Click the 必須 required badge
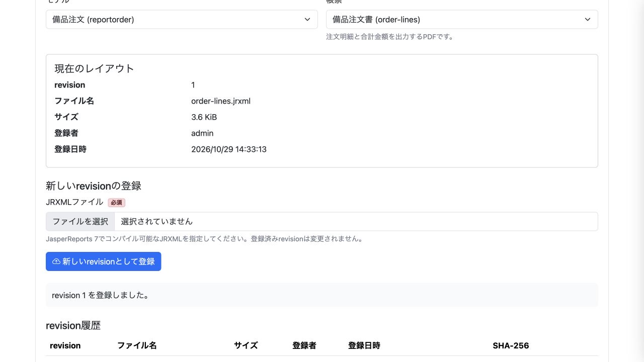The height and width of the screenshot is (362, 644). (x=116, y=203)
